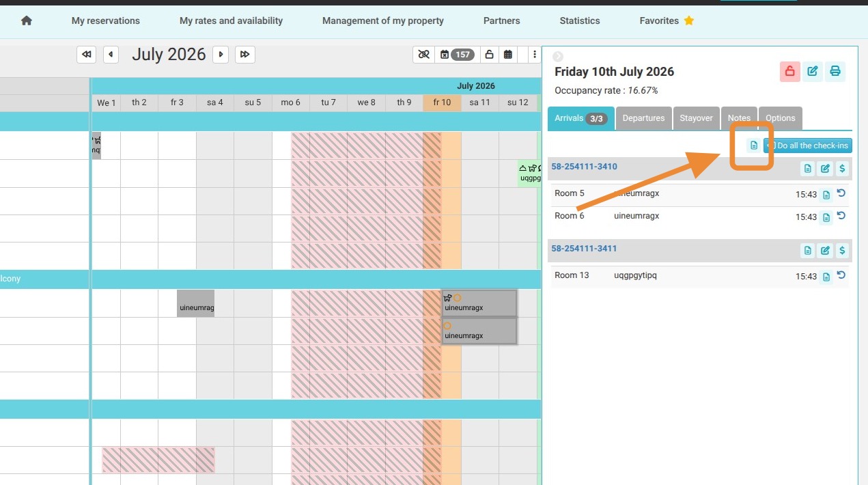The width and height of the screenshot is (868, 485).
Task: Open Management of my property menu
Action: [x=383, y=20]
